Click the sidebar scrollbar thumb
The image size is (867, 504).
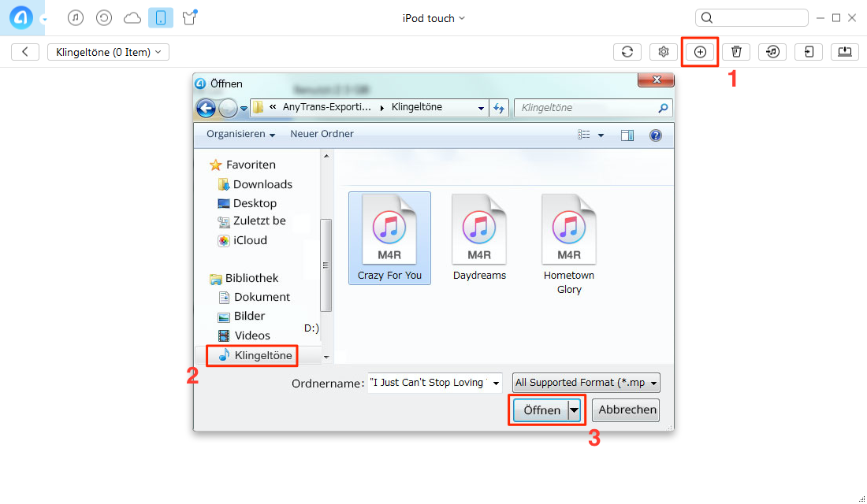click(x=326, y=265)
